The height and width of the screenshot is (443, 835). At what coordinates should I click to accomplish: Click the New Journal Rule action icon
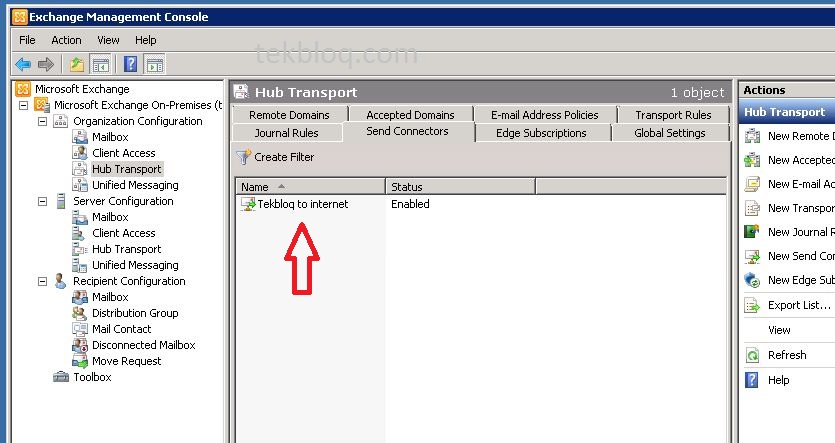click(x=752, y=232)
